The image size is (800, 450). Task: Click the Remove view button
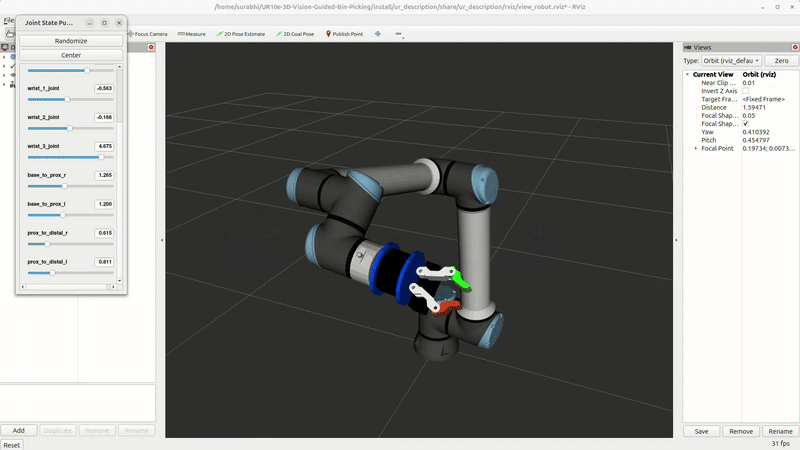[x=741, y=431]
